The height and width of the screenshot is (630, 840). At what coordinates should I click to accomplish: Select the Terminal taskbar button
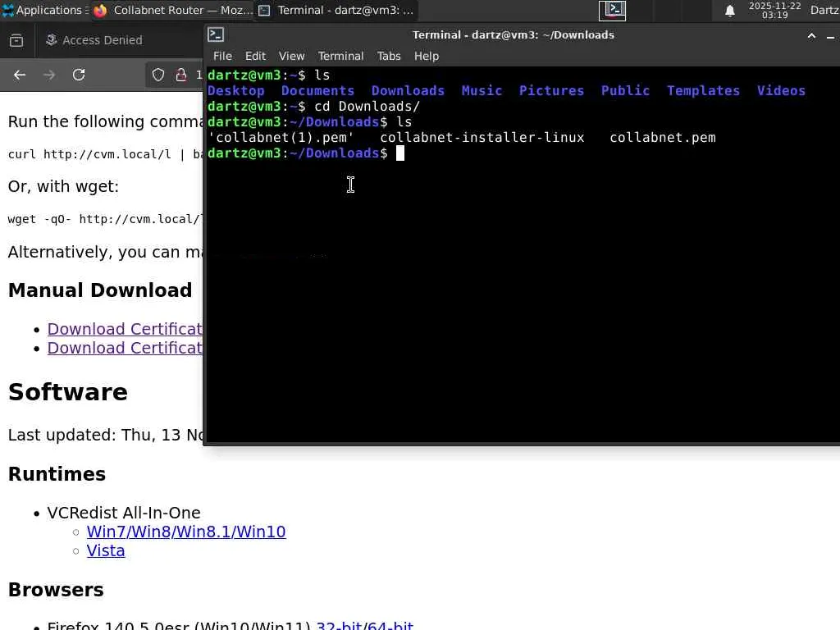tap(336, 10)
